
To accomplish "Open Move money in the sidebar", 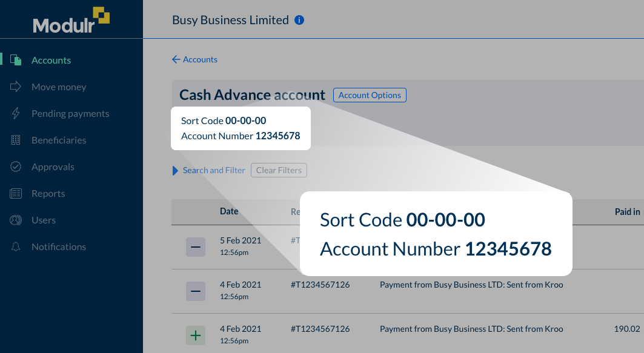I will tap(59, 87).
